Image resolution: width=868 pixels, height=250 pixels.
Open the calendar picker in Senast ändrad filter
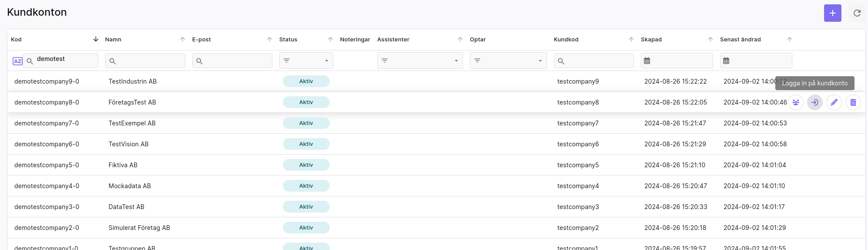click(x=726, y=61)
